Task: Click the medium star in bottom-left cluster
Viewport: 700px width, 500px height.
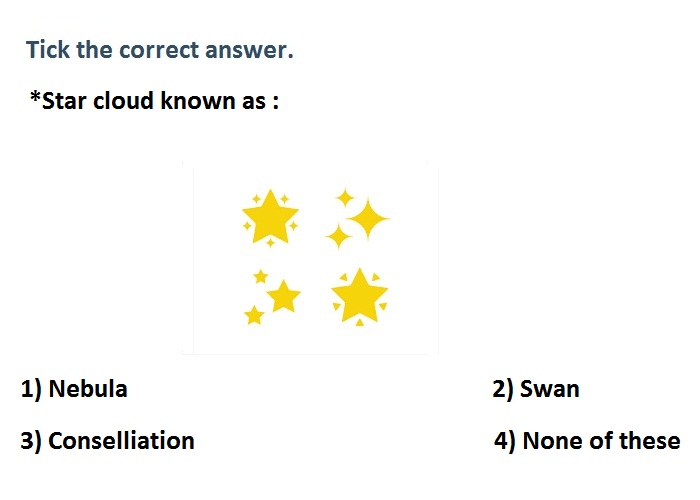Action: coord(283,296)
